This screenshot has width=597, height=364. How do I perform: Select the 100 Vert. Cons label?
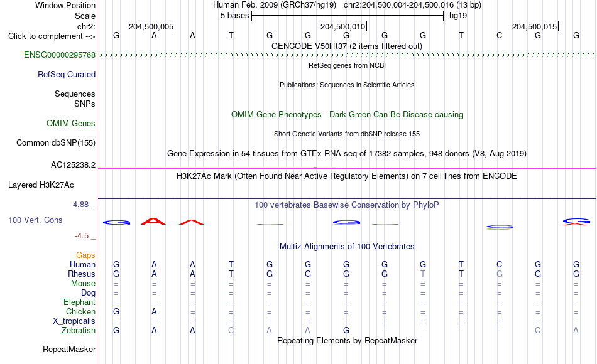click(x=35, y=220)
